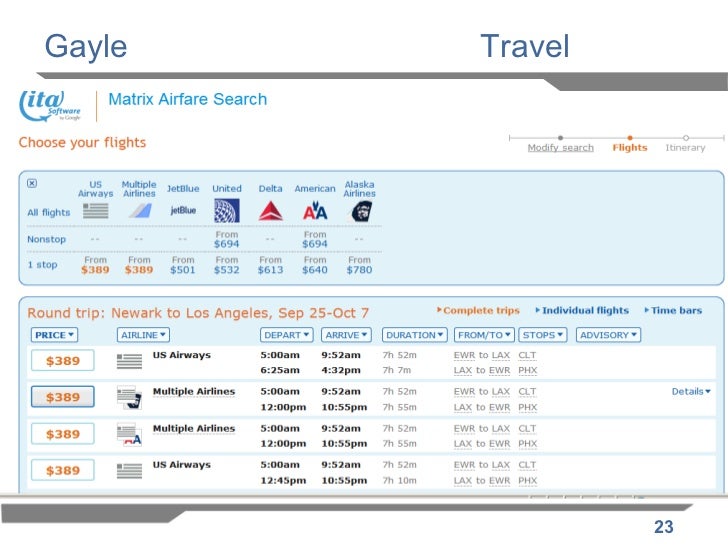Click the Matrix Airfare Search title
Viewport: 728px width, 546px height.
click(188, 99)
